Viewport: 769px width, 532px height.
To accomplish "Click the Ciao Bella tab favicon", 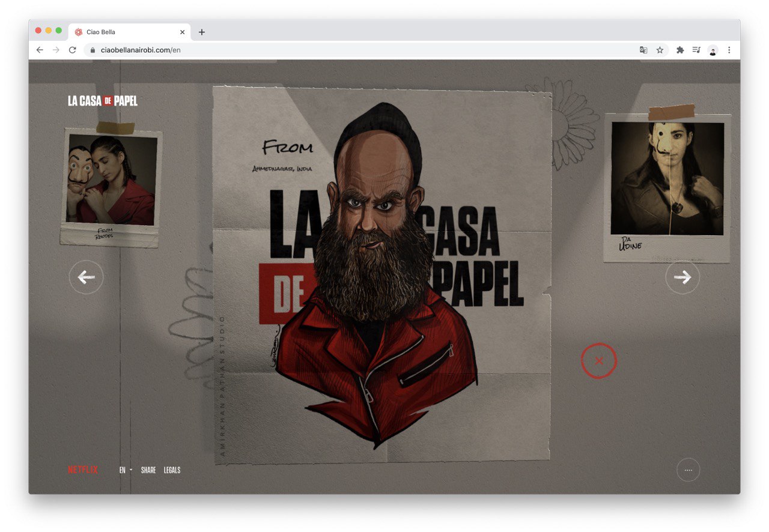I will point(78,32).
